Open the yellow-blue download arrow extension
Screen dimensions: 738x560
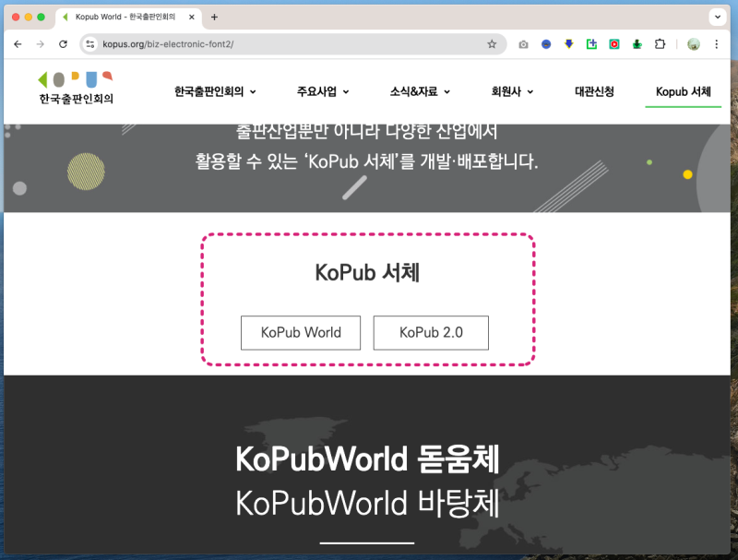[569, 44]
